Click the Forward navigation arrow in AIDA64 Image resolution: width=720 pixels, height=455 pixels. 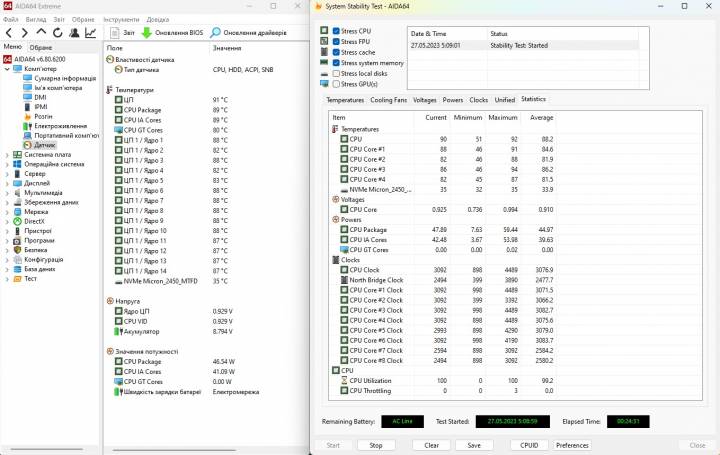pyautogui.click(x=25, y=33)
